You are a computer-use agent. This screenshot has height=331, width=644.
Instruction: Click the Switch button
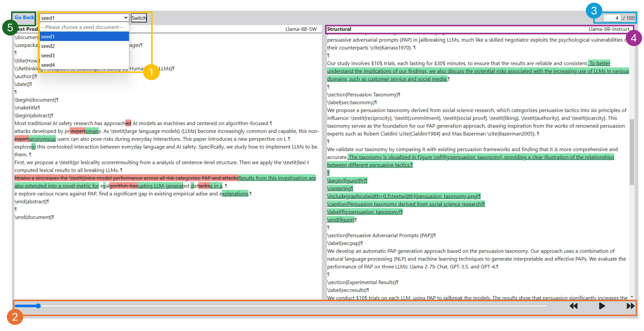139,18
